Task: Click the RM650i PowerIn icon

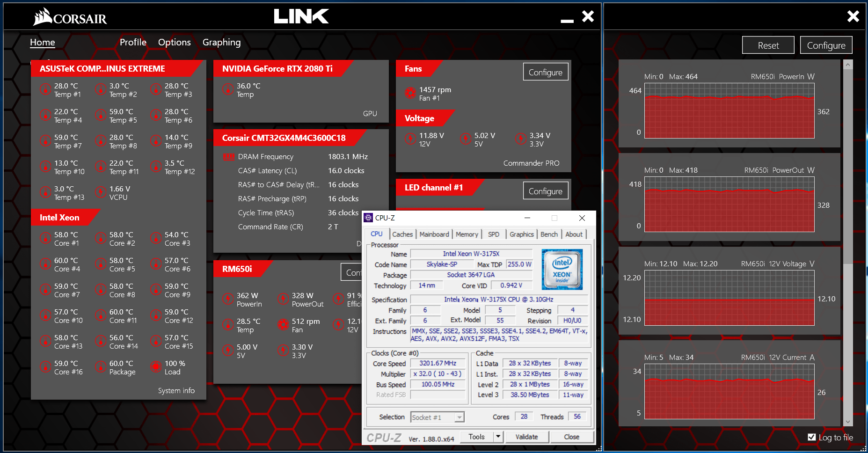Action: 228,299
